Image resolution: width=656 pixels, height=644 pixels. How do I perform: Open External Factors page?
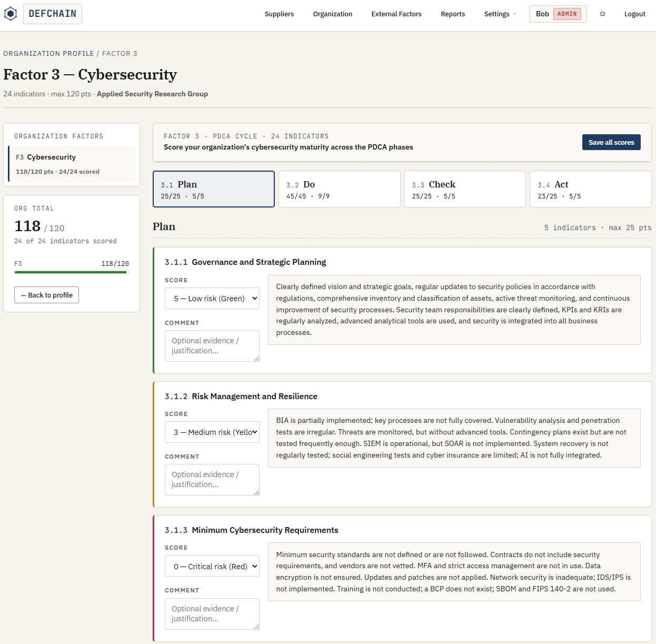point(396,14)
